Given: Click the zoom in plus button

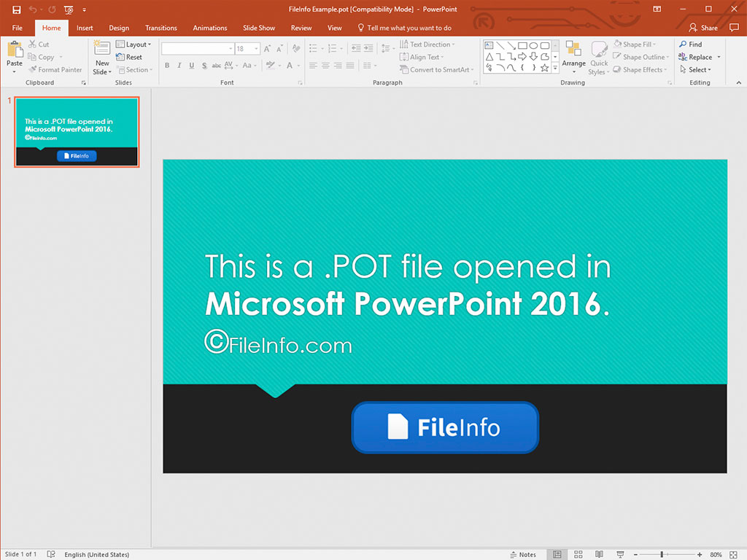Looking at the screenshot, I should 700,554.
